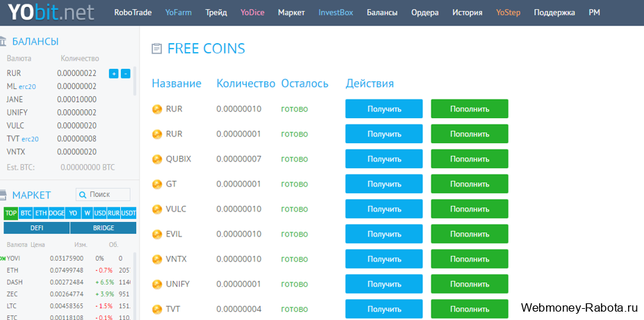Select the W market tab
Screen dimensions: 644x320
(x=87, y=214)
